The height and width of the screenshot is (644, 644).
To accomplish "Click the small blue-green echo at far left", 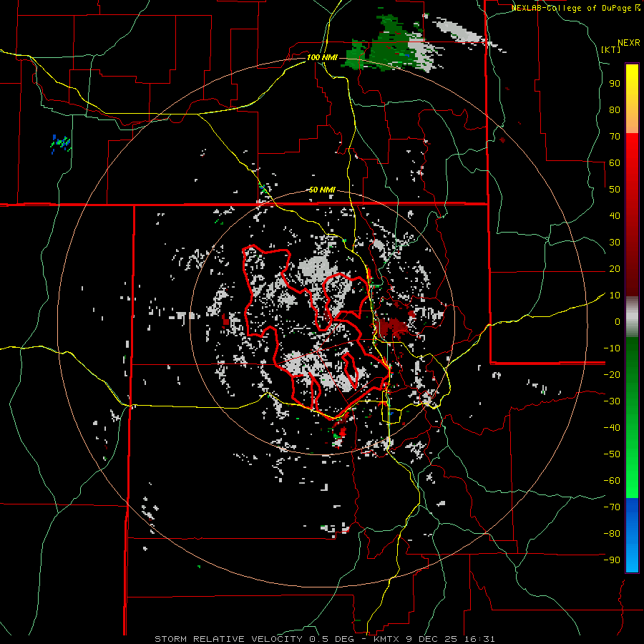I will [x=61, y=144].
